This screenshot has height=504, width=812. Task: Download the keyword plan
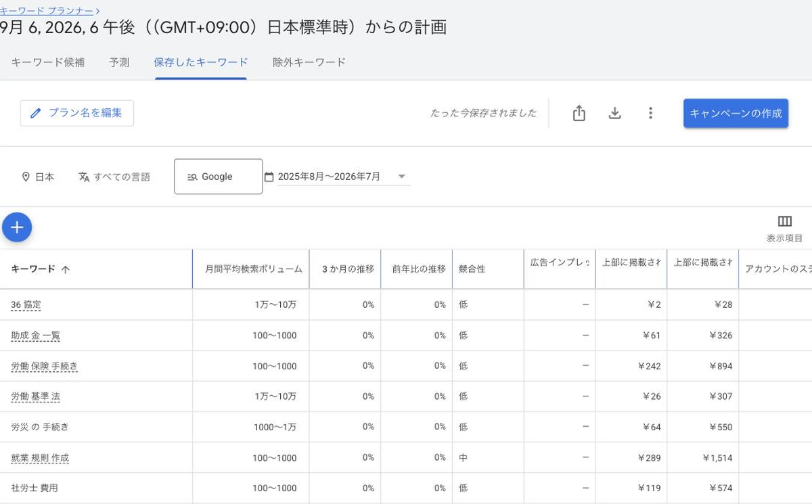[614, 113]
